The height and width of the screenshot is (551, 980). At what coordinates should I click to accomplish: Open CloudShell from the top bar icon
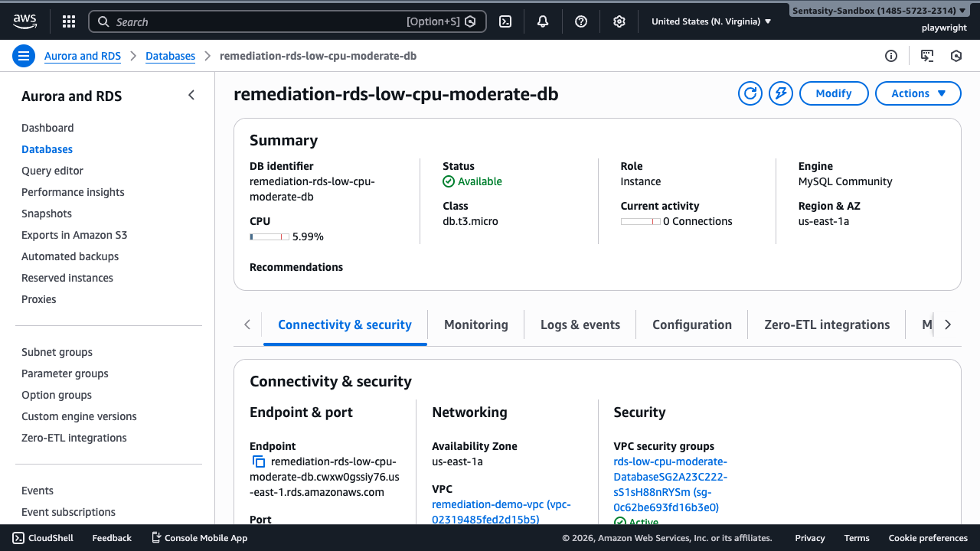pos(505,21)
